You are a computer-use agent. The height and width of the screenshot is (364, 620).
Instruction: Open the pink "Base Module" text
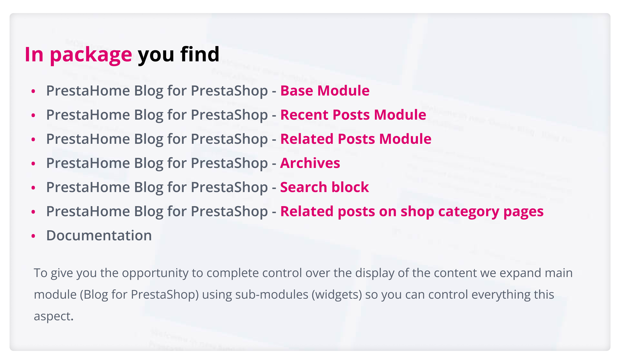click(325, 90)
